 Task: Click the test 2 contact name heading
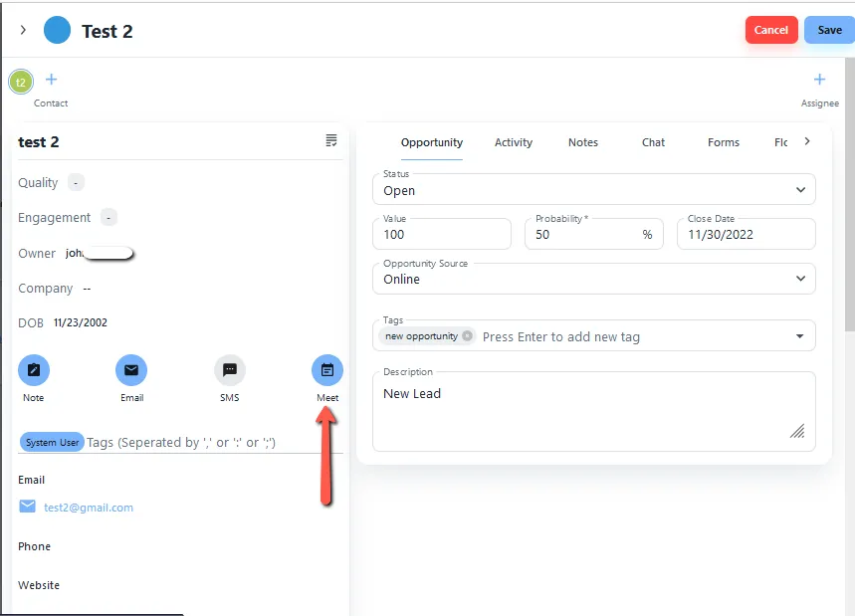38,142
